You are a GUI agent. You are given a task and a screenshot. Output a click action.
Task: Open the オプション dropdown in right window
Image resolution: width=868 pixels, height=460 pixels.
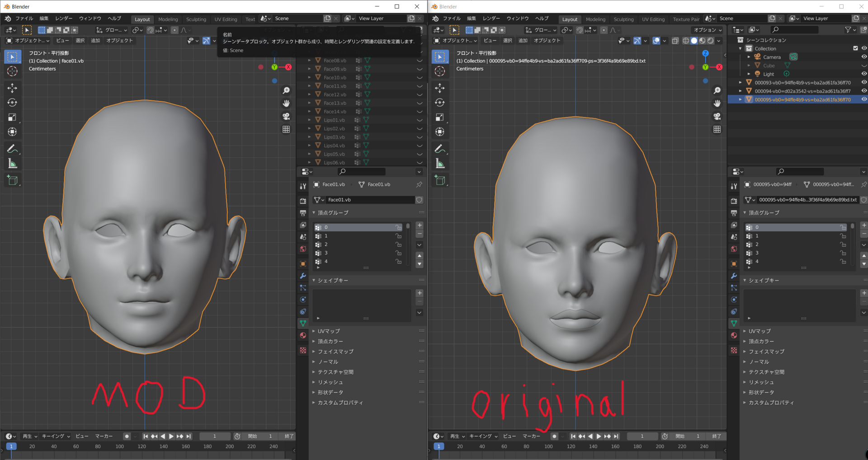pos(708,30)
